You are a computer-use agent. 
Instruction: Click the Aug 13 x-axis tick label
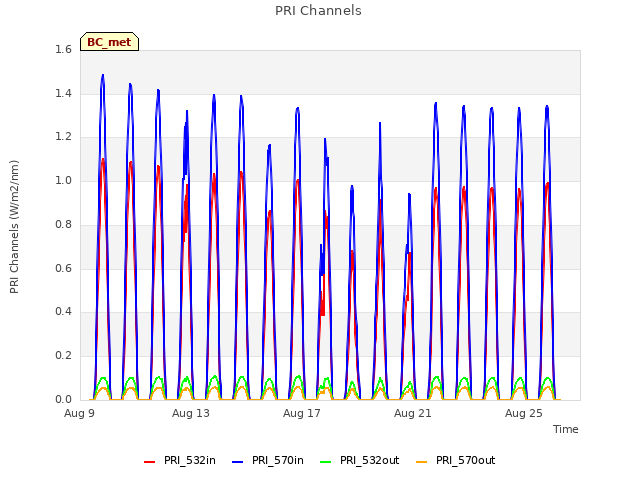tap(191, 413)
